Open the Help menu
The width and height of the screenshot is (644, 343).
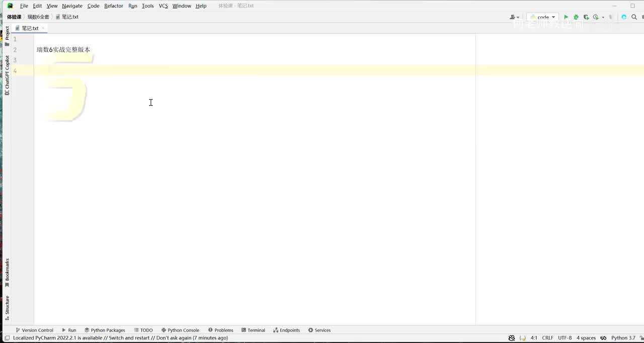click(x=201, y=6)
